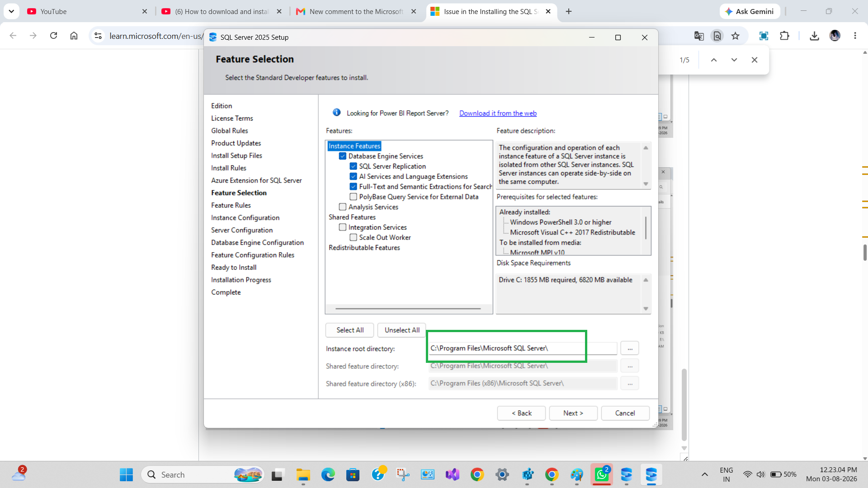Viewport: 868px width, 488px height.
Task: Proceed with the Next > button
Action: coord(573,413)
